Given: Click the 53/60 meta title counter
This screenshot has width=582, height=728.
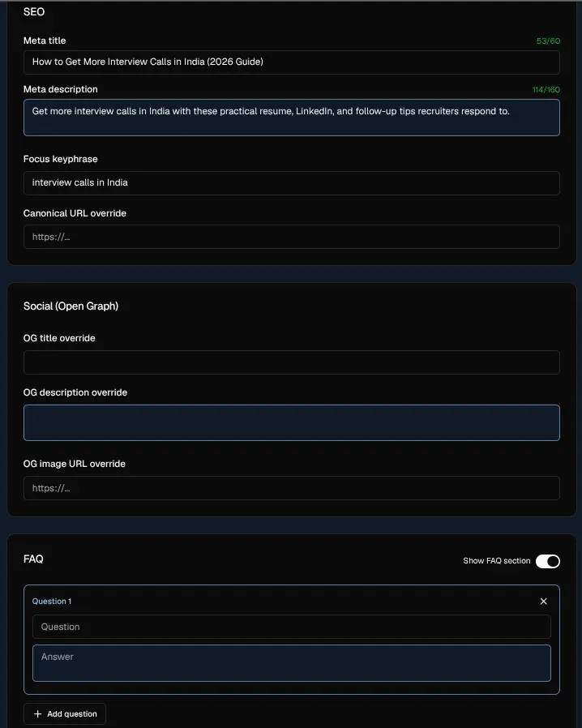Looking at the screenshot, I should click(548, 41).
